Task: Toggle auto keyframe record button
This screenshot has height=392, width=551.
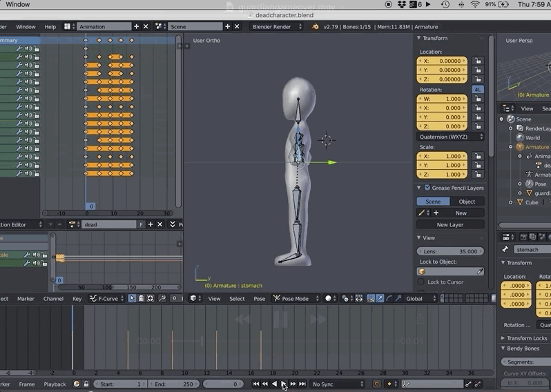Action: click(377, 384)
